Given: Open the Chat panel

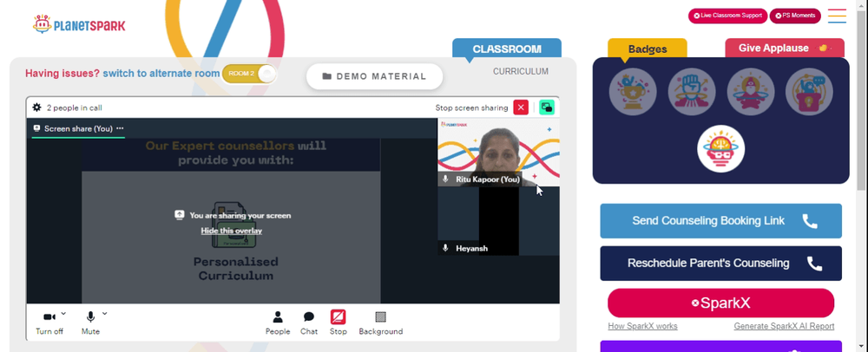Looking at the screenshot, I should (309, 323).
